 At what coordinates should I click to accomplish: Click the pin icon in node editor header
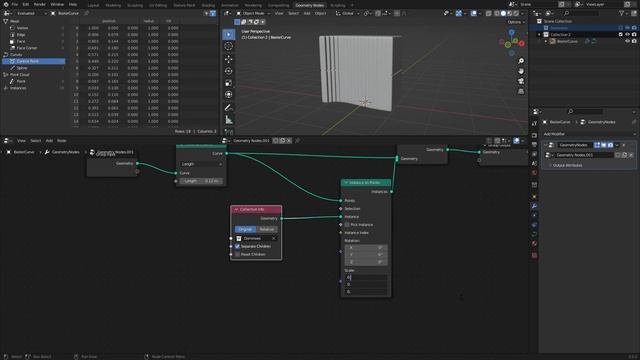(298, 140)
